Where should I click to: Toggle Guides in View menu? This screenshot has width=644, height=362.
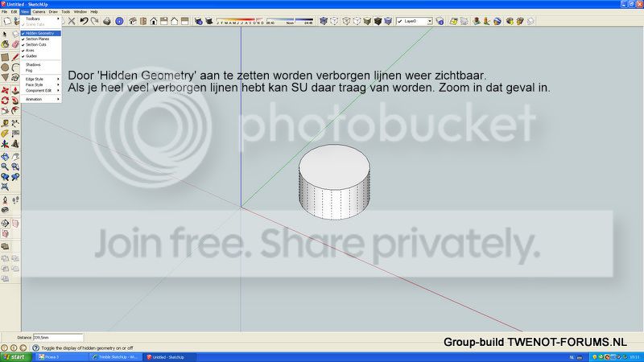41,56
